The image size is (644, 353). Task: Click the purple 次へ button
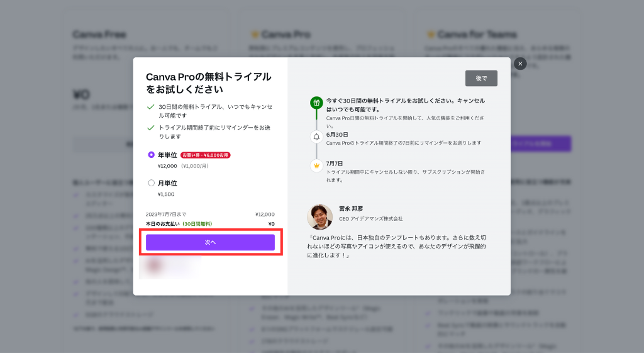pyautogui.click(x=210, y=242)
